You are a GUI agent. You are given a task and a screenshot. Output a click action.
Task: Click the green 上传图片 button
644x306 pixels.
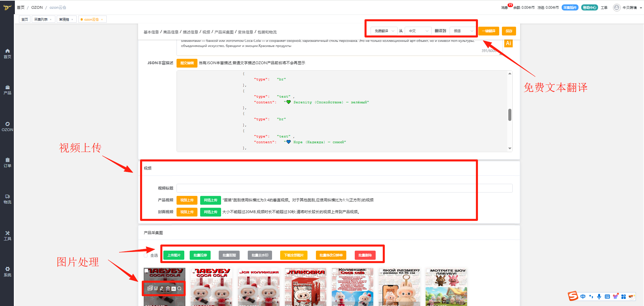174,255
